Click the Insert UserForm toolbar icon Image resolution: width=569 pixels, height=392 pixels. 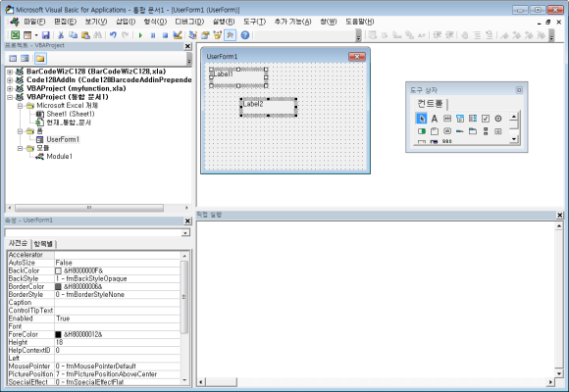click(27, 35)
